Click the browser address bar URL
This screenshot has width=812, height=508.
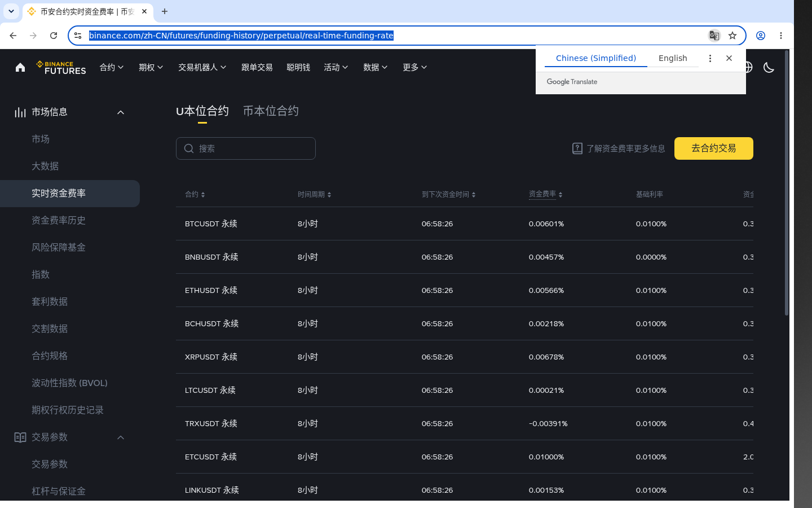pyautogui.click(x=241, y=36)
